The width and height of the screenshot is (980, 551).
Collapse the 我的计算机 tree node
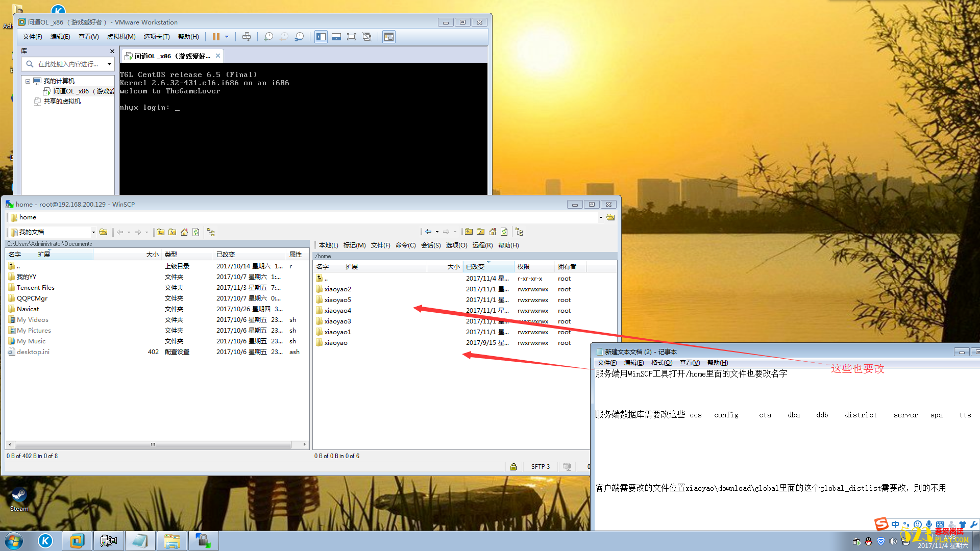pyautogui.click(x=28, y=81)
